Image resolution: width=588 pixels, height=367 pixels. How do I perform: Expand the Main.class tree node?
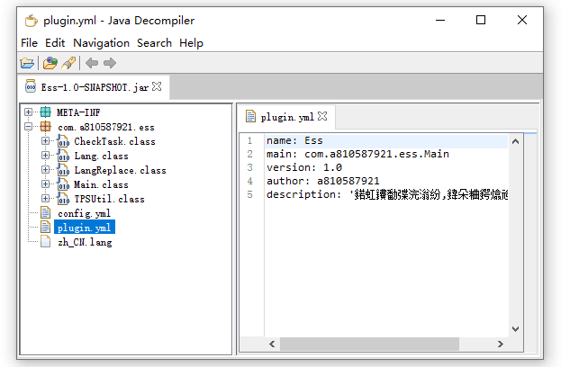coord(45,184)
